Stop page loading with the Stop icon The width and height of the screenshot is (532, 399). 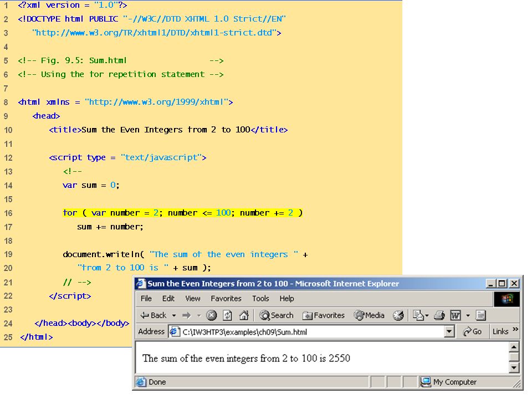211,315
